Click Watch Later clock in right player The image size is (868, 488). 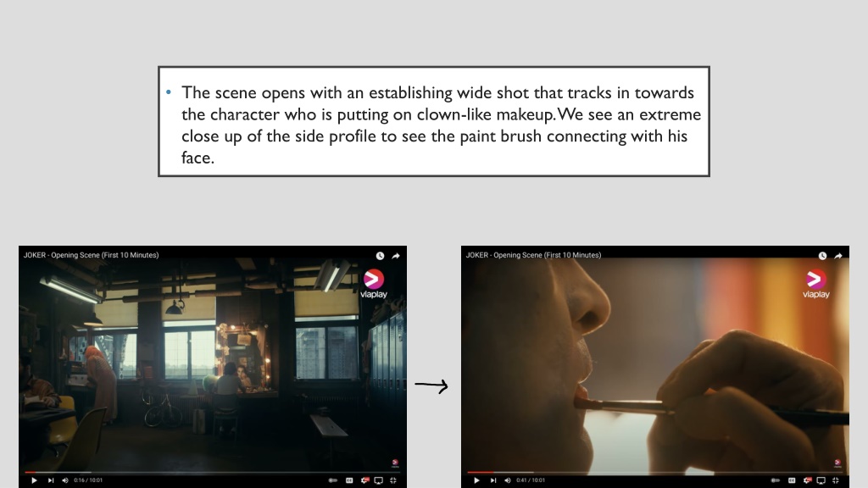coord(822,256)
